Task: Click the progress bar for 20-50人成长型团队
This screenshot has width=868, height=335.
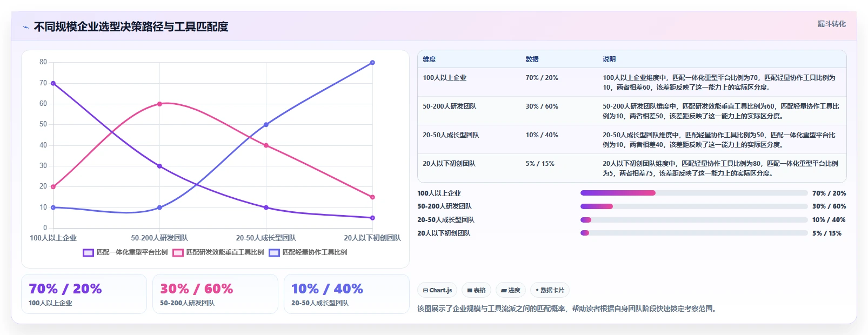Action: point(694,220)
